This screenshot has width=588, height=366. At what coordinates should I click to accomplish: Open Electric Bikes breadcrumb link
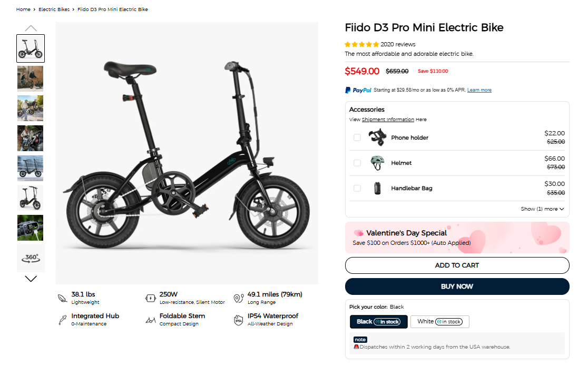pos(54,9)
